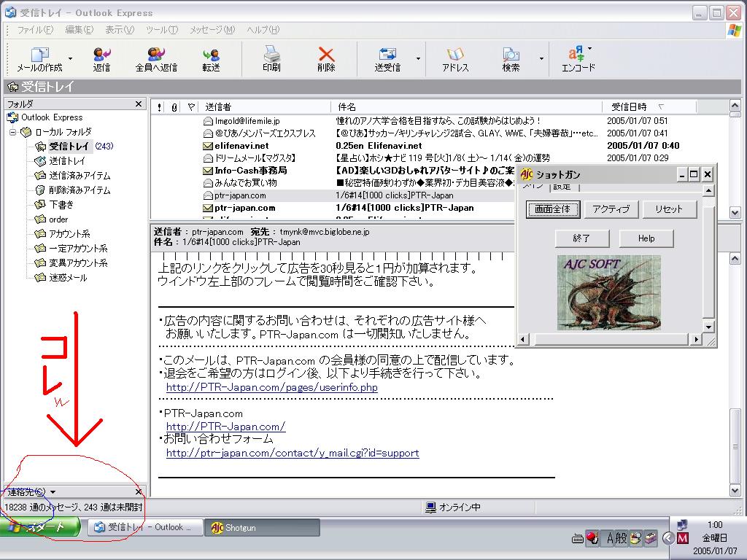Close the 連絡先 contacts pane

[139, 491]
